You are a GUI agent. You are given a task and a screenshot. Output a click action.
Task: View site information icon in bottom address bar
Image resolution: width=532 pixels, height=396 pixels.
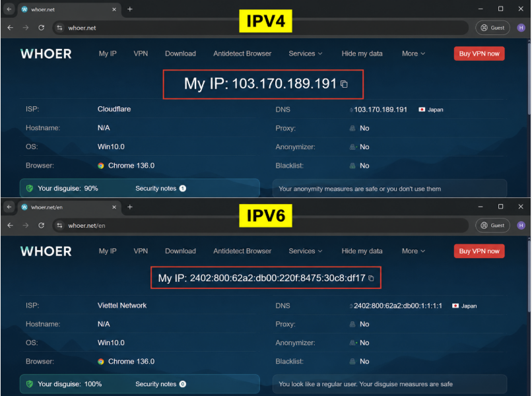[x=59, y=225]
